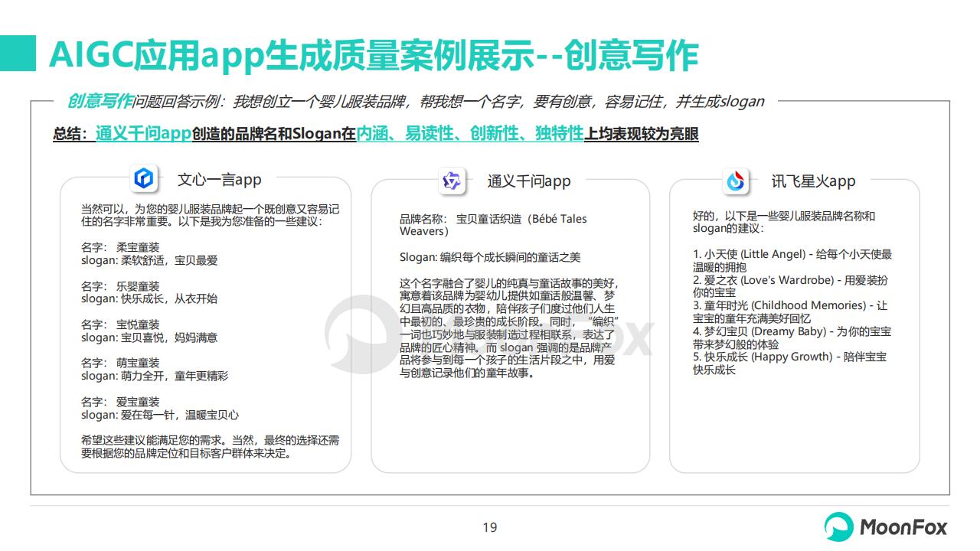980x551 pixels.
Task: Click slogan 爱在每一针，温暖宝贝心
Action: [x=160, y=415]
